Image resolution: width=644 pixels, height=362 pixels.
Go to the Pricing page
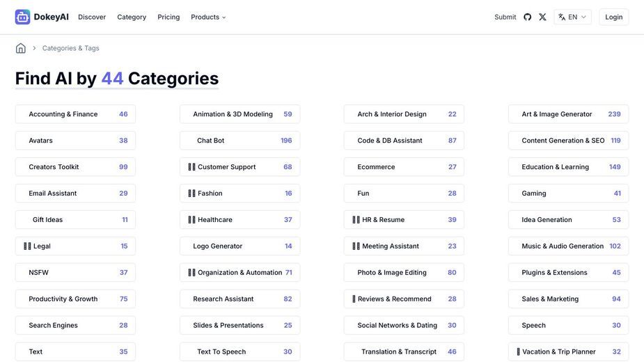tap(168, 17)
